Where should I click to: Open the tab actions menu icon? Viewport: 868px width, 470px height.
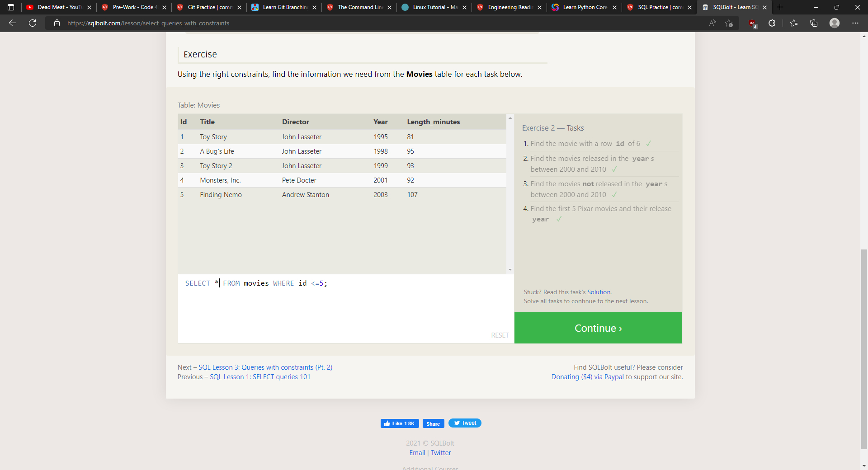[11, 7]
